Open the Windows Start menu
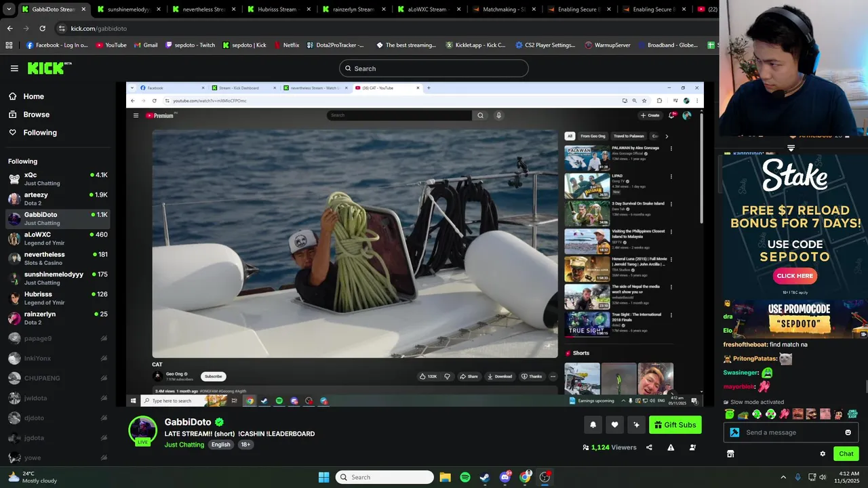Viewport: 868px width, 488px height. tap(323, 477)
